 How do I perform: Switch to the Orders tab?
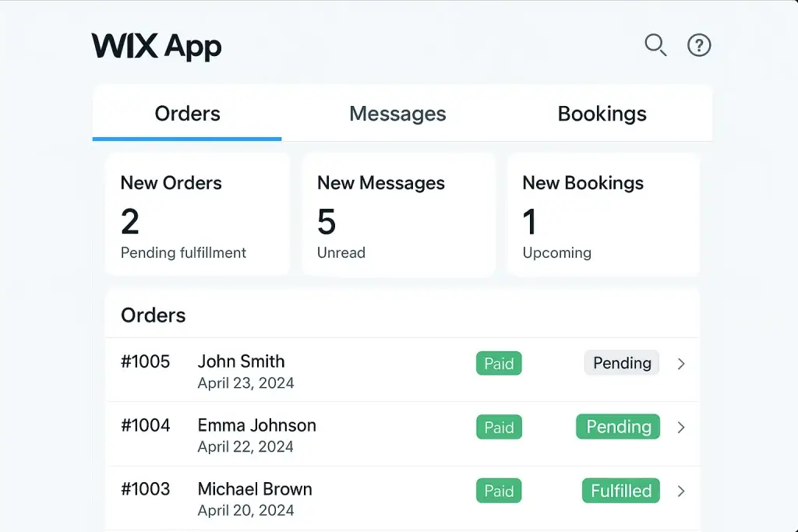coord(187,114)
